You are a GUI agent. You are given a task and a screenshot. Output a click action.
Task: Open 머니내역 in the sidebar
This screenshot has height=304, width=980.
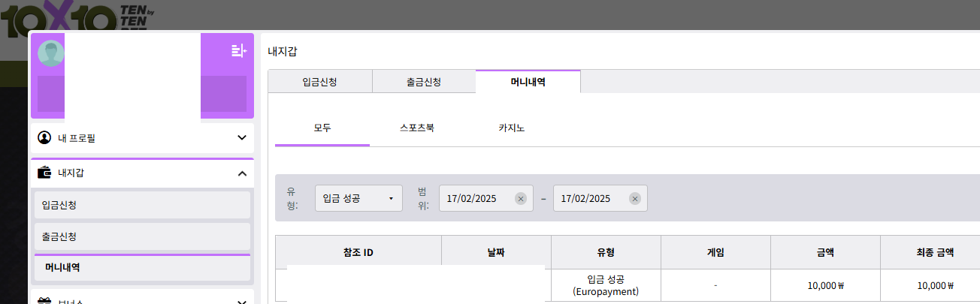click(142, 267)
